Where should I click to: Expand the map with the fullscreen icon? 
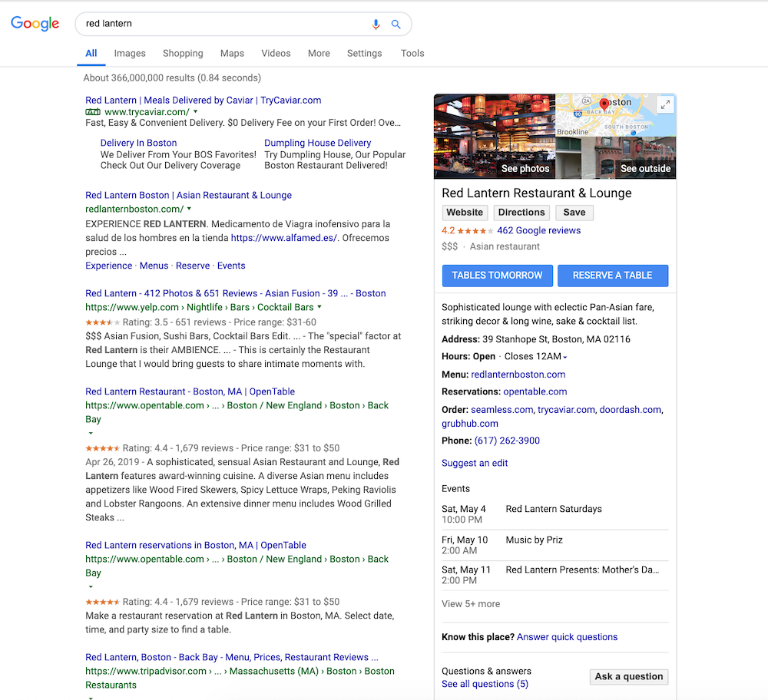point(665,104)
